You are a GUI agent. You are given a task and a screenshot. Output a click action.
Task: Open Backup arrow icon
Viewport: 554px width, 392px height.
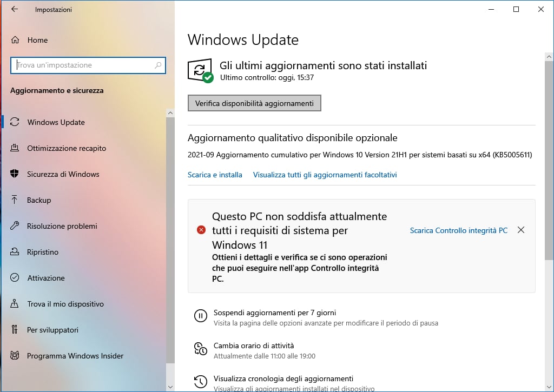point(15,200)
